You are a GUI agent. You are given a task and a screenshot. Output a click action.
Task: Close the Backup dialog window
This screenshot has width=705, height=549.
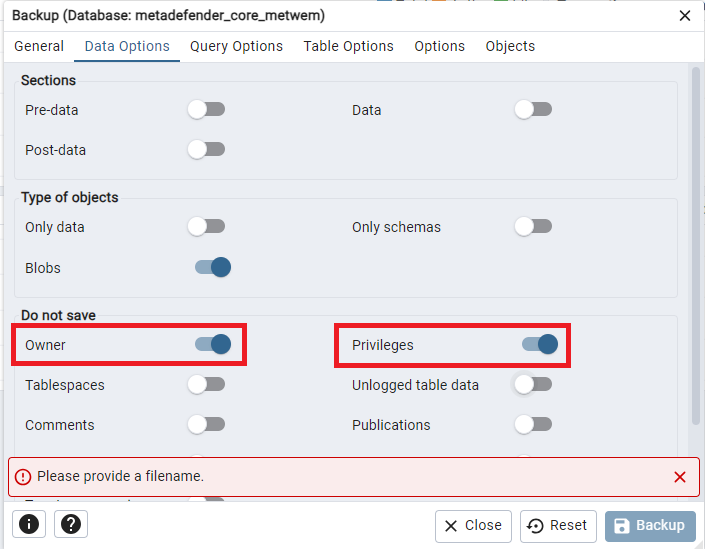[x=685, y=16]
